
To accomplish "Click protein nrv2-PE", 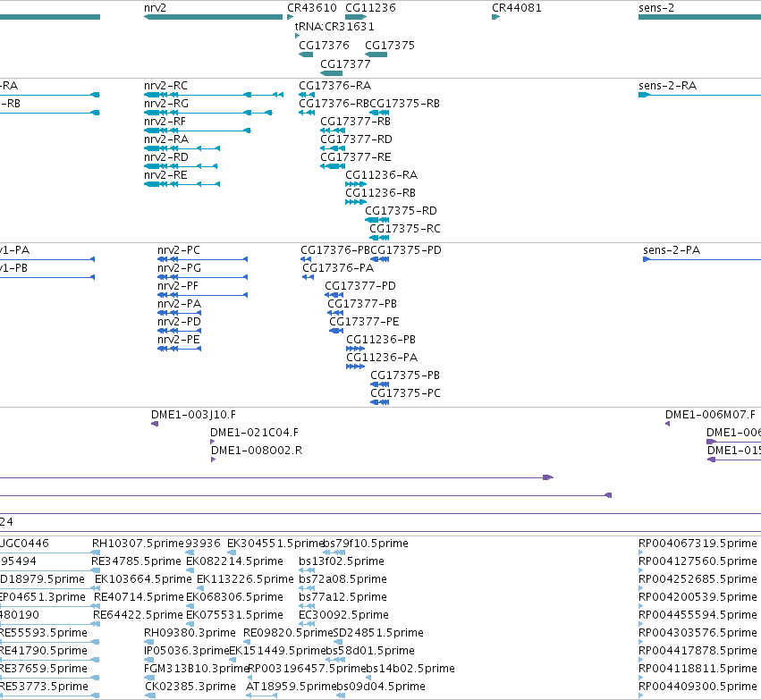I will click(179, 341).
